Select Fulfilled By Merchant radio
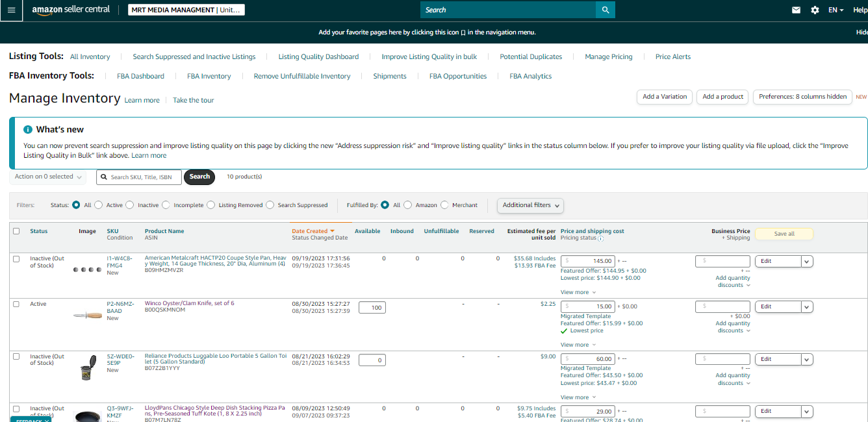 pos(445,205)
